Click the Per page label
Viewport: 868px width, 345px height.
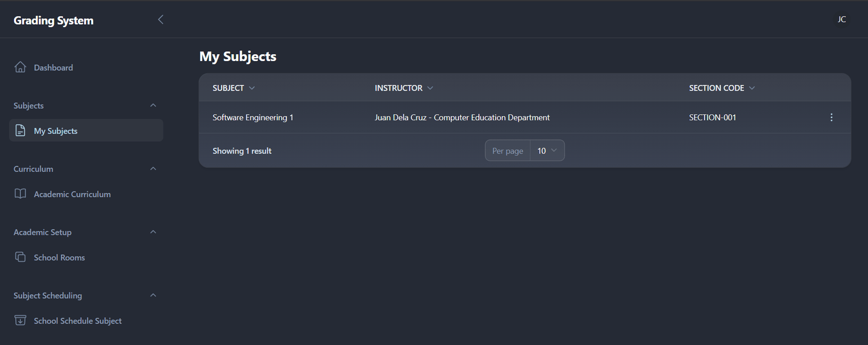click(x=507, y=151)
